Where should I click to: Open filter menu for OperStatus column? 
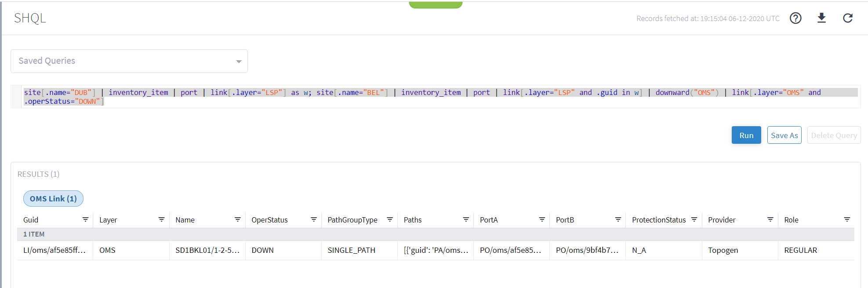[x=314, y=219]
